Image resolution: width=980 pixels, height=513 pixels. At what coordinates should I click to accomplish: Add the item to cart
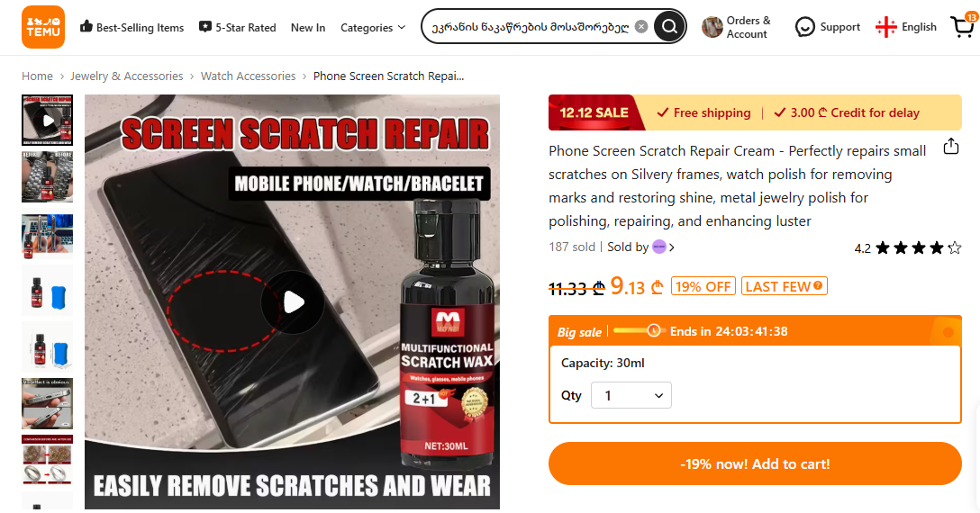point(755,463)
